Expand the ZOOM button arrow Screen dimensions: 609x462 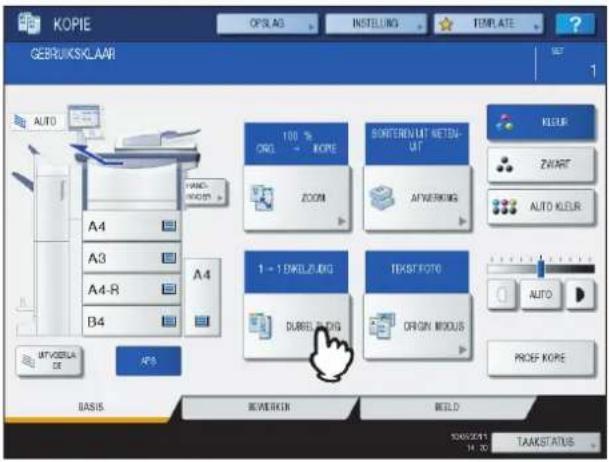pos(341,221)
